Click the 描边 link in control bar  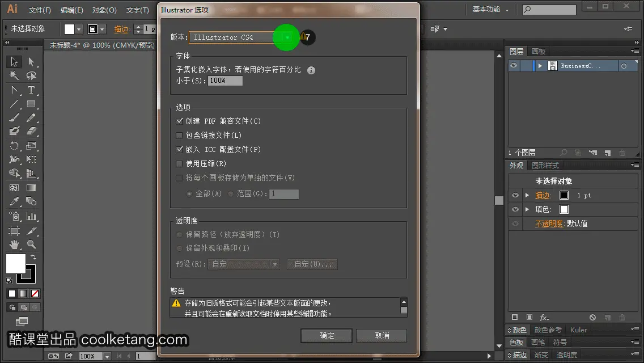(x=121, y=29)
